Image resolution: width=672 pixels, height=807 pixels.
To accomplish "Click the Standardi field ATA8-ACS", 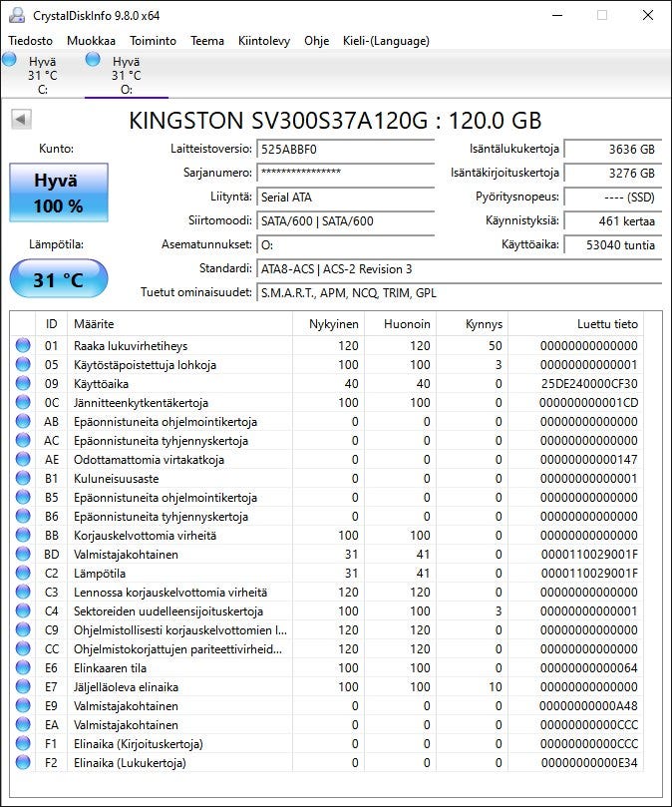I will point(459,269).
